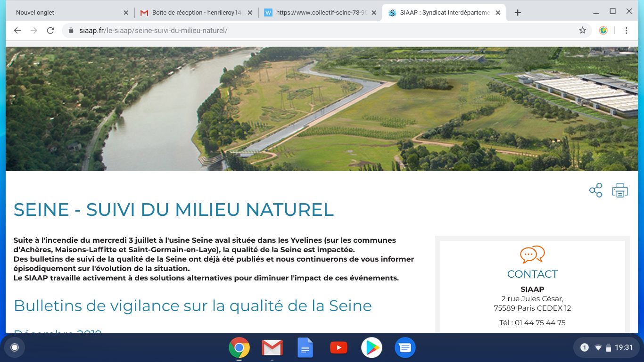Open Gmail from the shelf
The height and width of the screenshot is (362, 644).
click(272, 348)
